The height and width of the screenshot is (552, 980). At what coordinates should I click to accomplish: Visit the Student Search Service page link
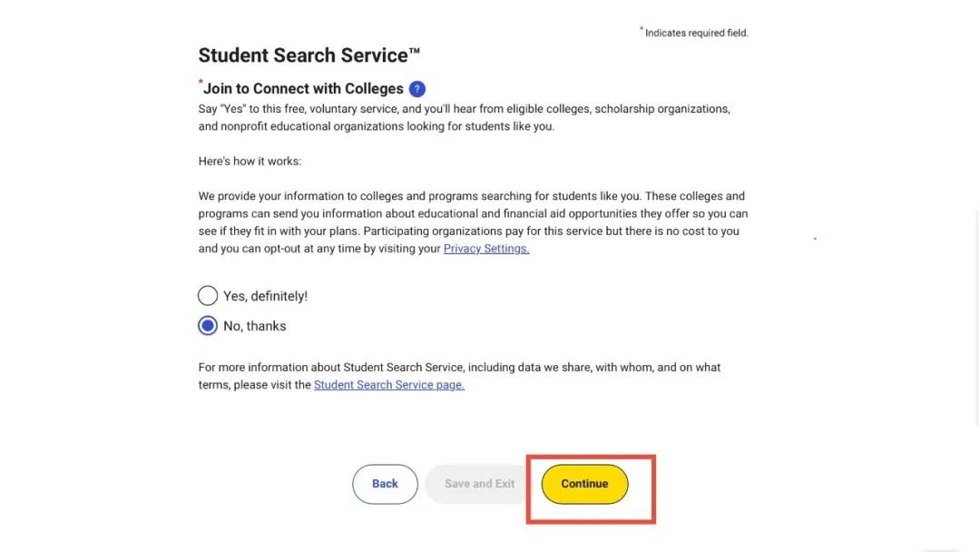388,385
